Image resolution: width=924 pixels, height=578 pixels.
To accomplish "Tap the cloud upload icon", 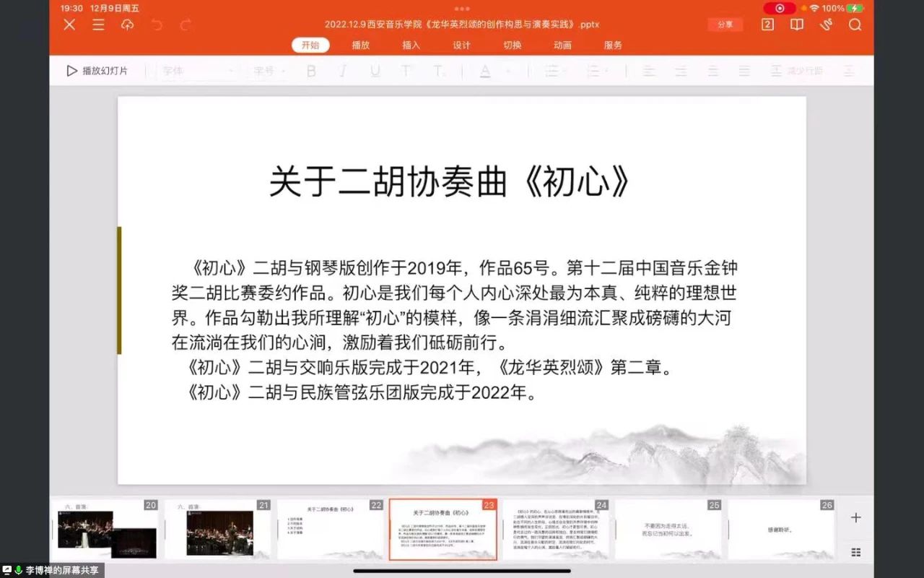I will click(127, 25).
